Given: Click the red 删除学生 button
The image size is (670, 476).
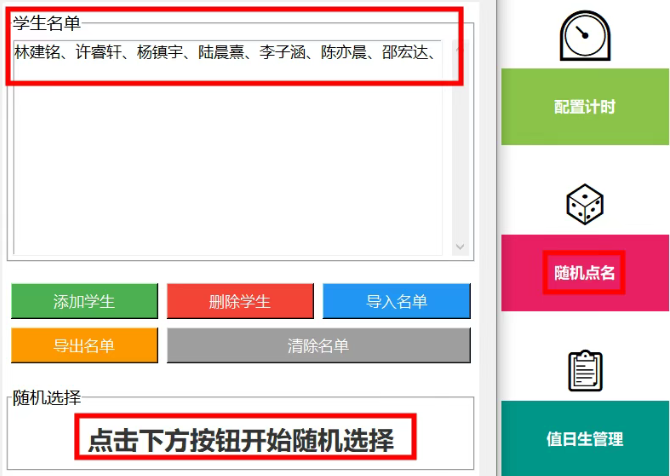Looking at the screenshot, I should [240, 301].
